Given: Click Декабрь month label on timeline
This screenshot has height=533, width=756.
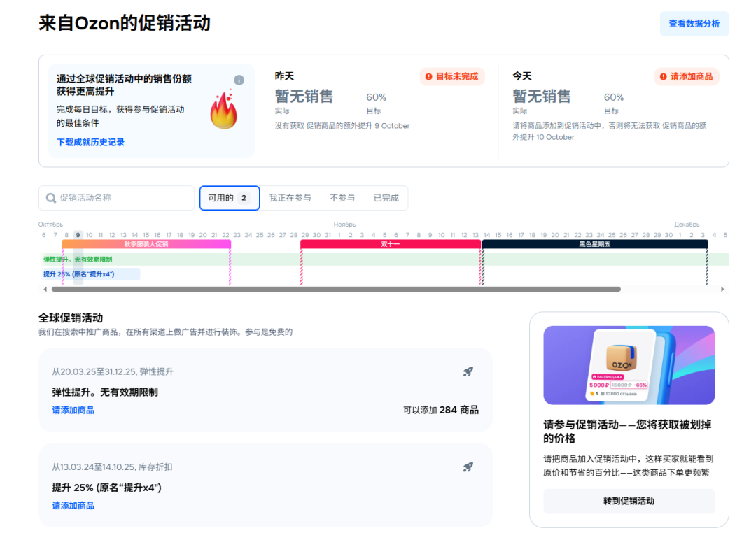Looking at the screenshot, I should pos(687,225).
